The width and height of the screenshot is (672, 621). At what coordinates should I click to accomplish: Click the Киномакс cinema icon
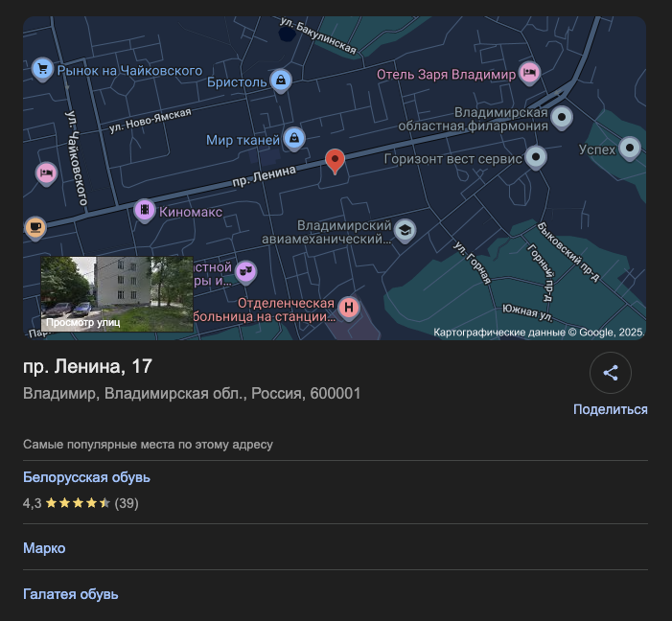tap(144, 210)
